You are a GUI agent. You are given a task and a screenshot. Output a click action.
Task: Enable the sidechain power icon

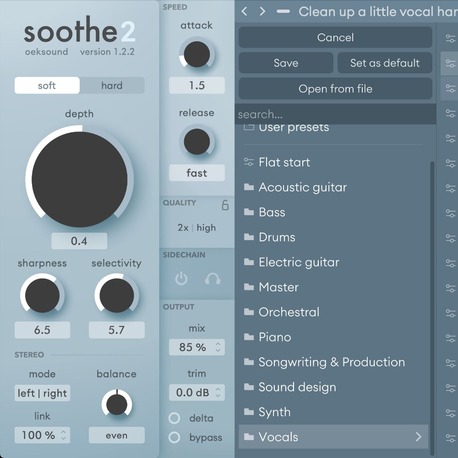(181, 279)
